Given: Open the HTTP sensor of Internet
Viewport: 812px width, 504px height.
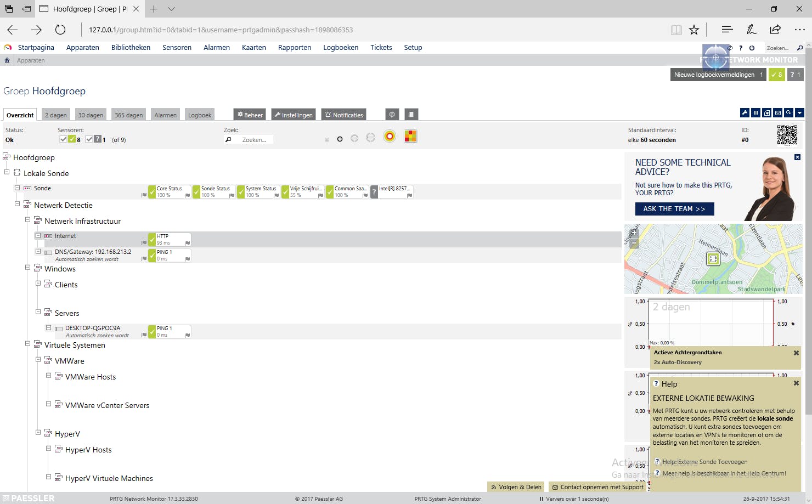Looking at the screenshot, I should [170, 239].
